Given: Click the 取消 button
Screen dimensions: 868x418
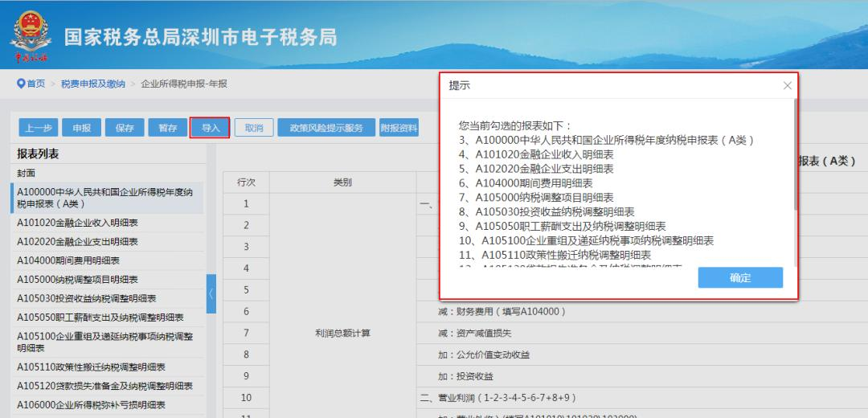Looking at the screenshot, I should [x=254, y=128].
